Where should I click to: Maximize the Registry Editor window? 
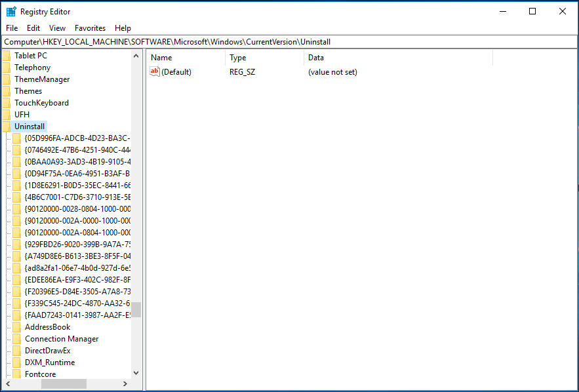[x=532, y=11]
